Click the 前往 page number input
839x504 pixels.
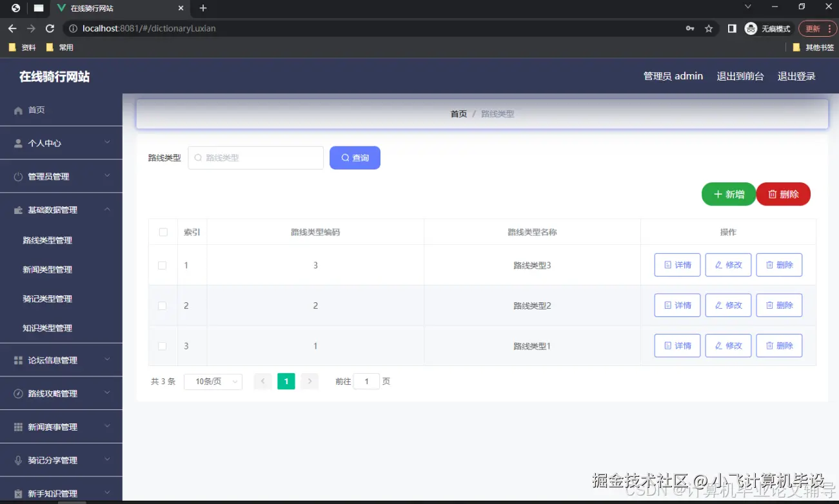click(x=366, y=382)
